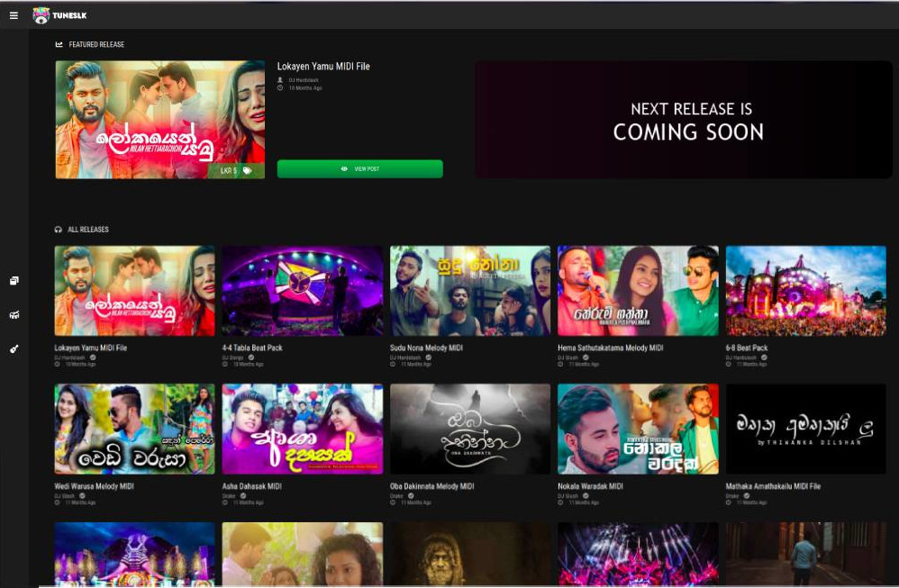
Task: Open the Nokala Waradak MIDI thumbnail
Action: click(638, 430)
